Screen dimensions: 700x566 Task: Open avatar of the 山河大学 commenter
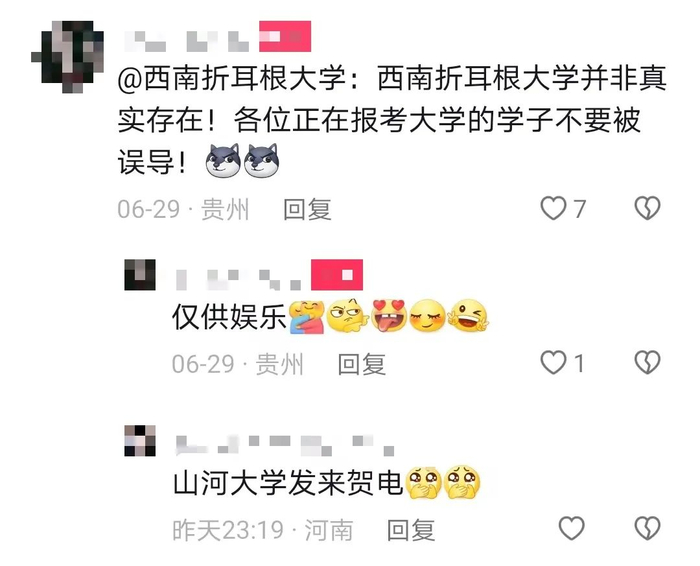pyautogui.click(x=140, y=441)
